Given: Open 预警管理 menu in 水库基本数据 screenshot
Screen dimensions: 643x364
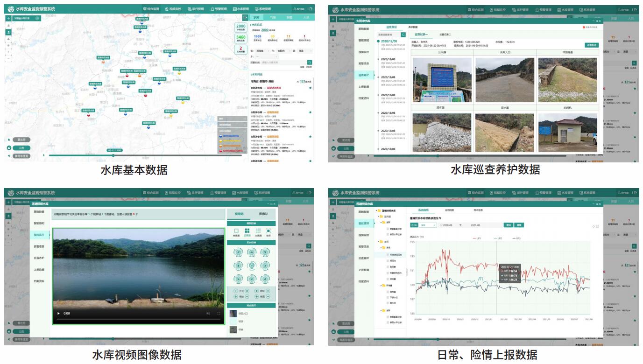Looking at the screenshot, I should coord(218,9).
